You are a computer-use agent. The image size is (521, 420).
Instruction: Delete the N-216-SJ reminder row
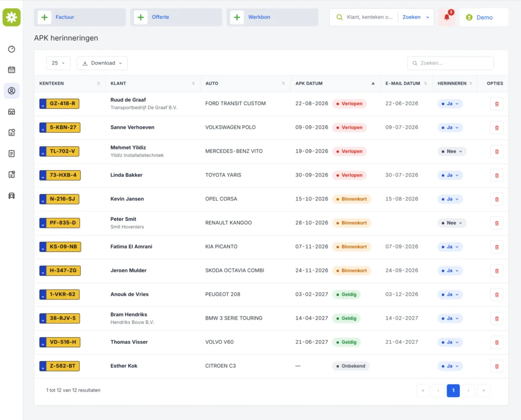click(x=497, y=199)
